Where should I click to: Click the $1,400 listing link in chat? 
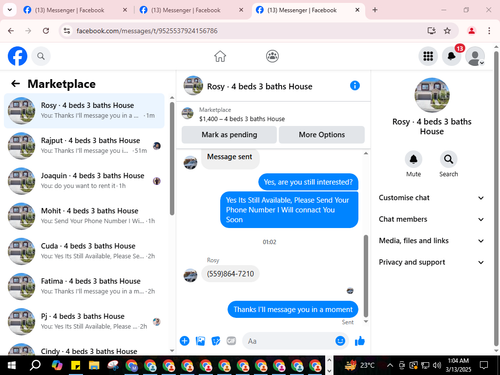[x=242, y=119]
